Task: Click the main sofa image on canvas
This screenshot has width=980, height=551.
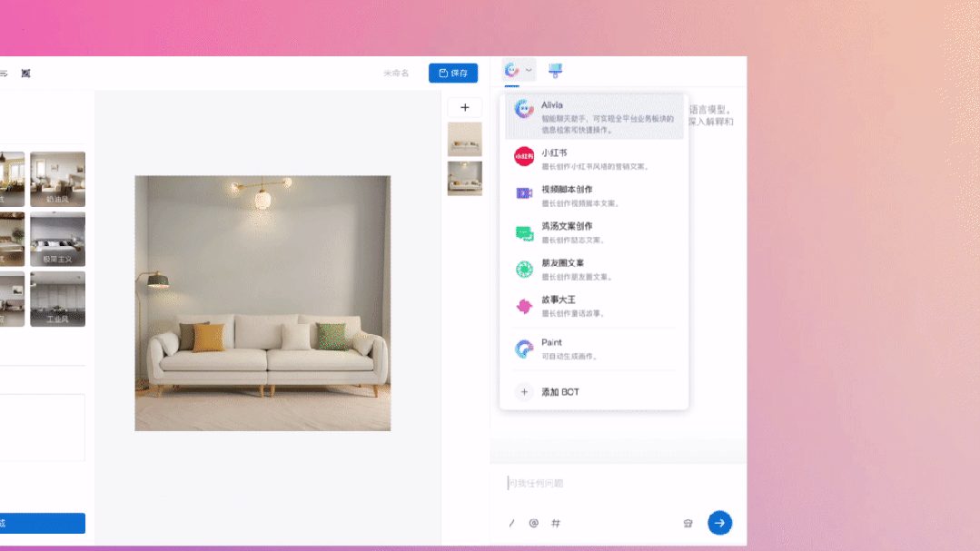Action: click(262, 303)
